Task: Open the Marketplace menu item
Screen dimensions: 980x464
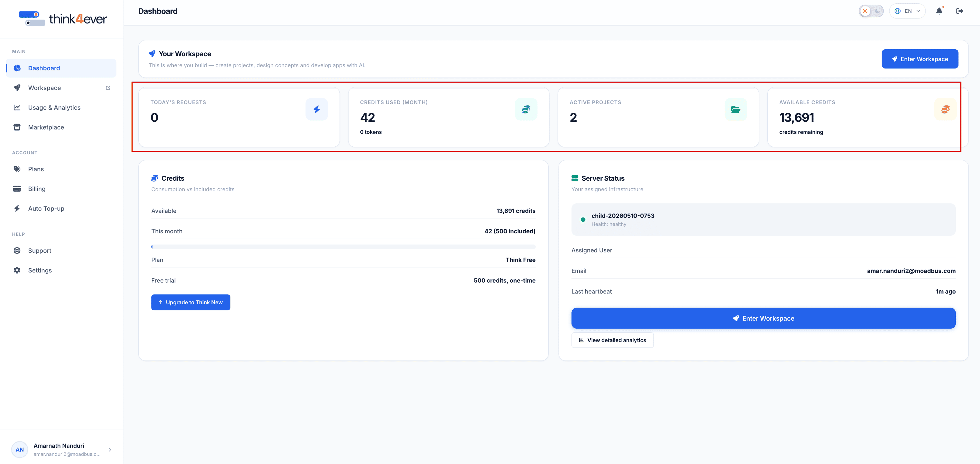Action: (x=61, y=127)
